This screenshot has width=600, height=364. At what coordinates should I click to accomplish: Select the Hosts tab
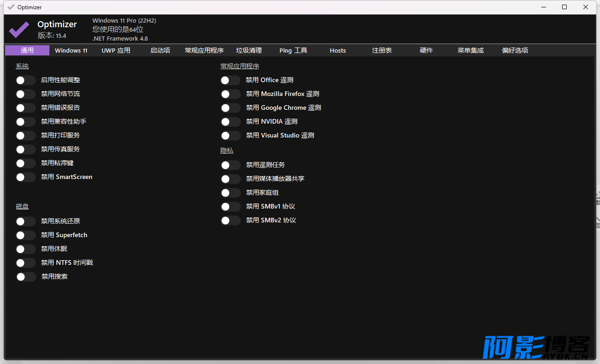coord(338,50)
